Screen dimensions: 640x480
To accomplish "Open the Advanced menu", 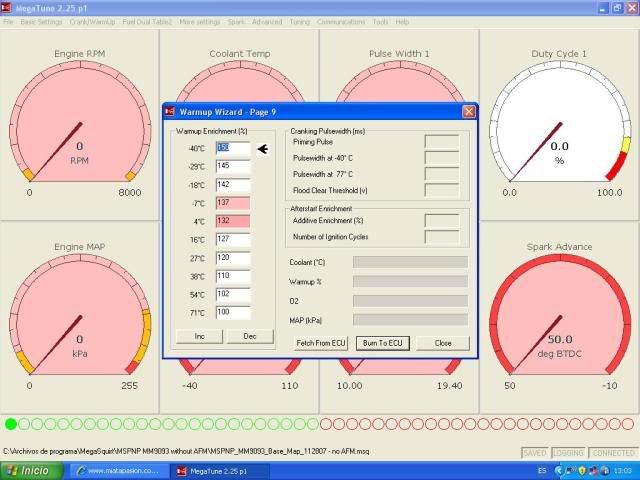I will coord(267,22).
